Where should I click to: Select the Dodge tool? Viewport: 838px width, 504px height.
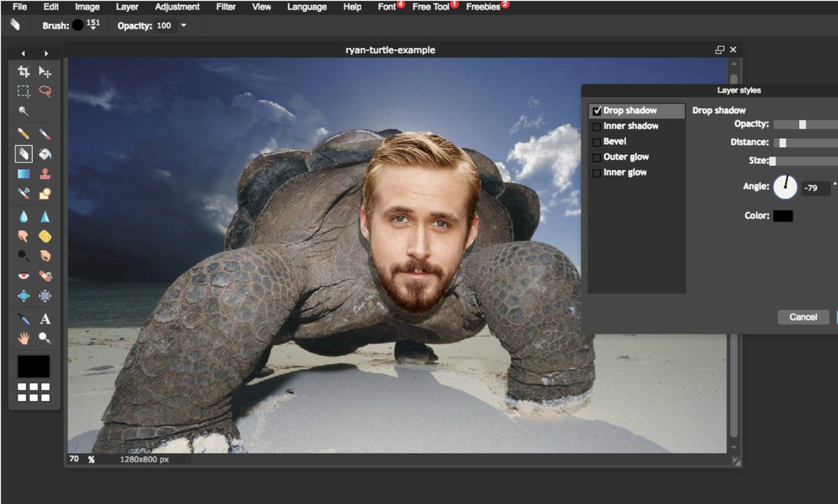pos(24,255)
